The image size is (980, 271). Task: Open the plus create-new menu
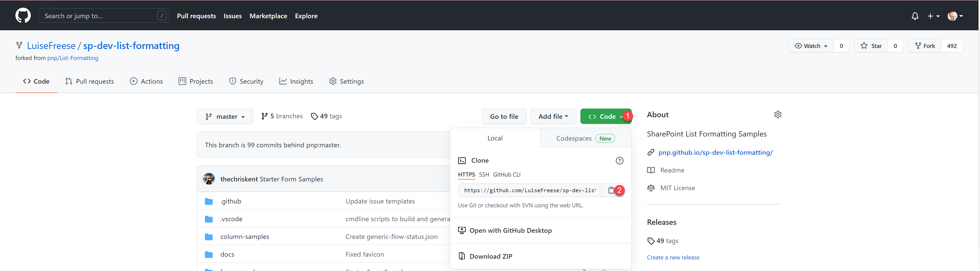coord(933,16)
